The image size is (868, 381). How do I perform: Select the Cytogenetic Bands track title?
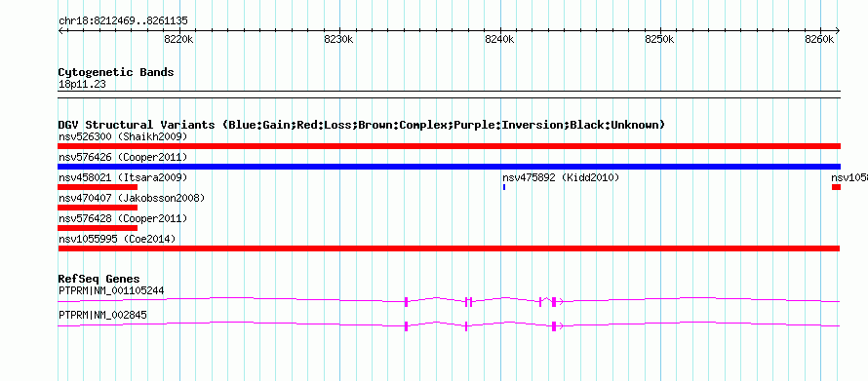coord(116,72)
